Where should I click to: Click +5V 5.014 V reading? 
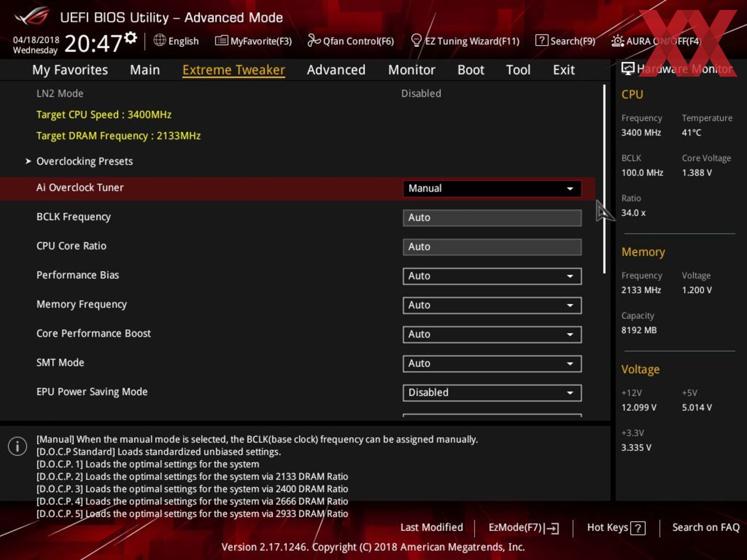click(697, 407)
